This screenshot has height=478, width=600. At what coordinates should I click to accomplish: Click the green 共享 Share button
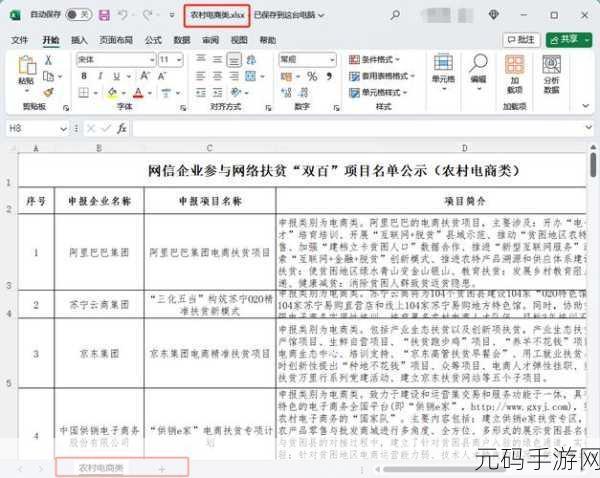pos(569,39)
